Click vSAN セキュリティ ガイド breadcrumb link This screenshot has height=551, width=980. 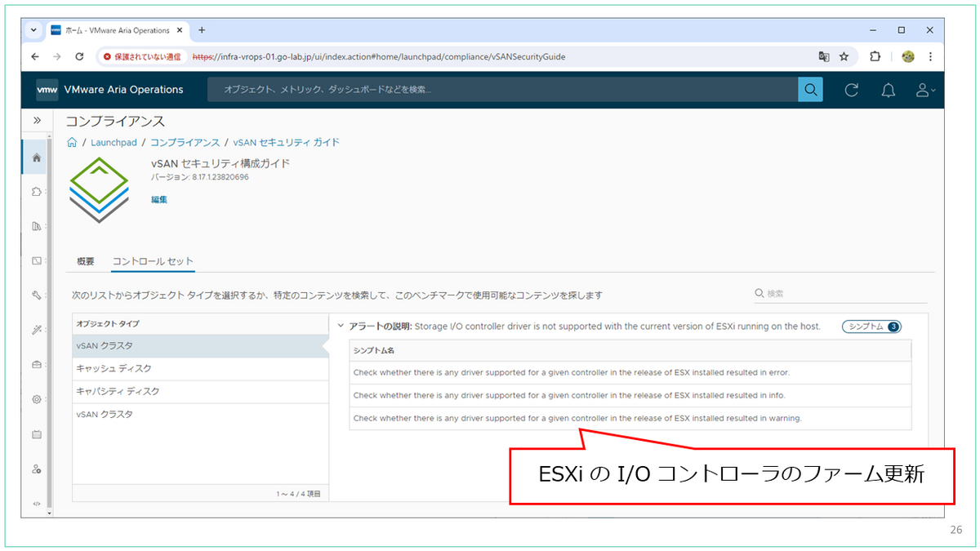(287, 142)
